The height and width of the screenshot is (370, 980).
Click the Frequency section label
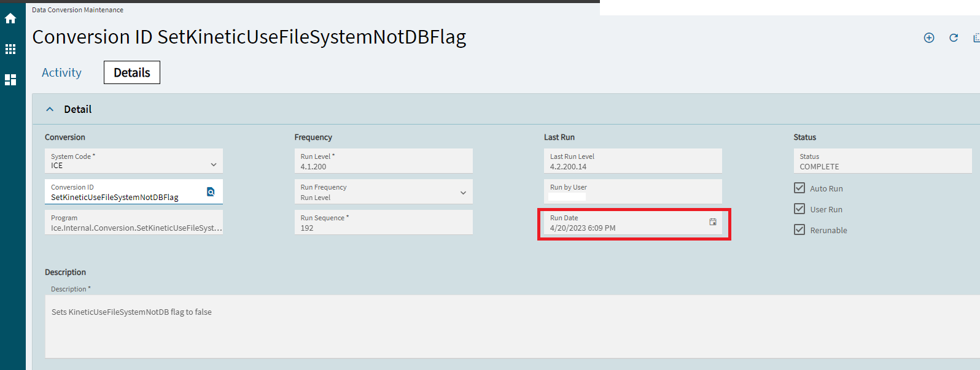tap(313, 137)
